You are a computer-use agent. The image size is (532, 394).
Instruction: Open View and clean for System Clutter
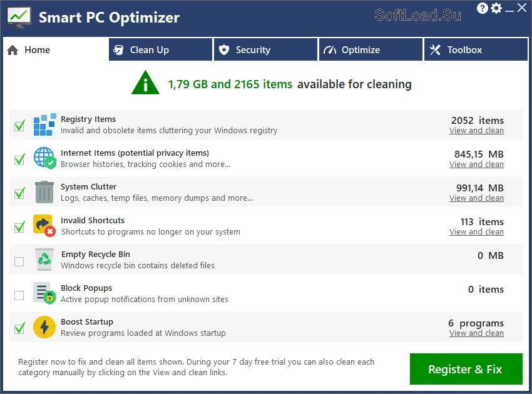click(x=476, y=198)
